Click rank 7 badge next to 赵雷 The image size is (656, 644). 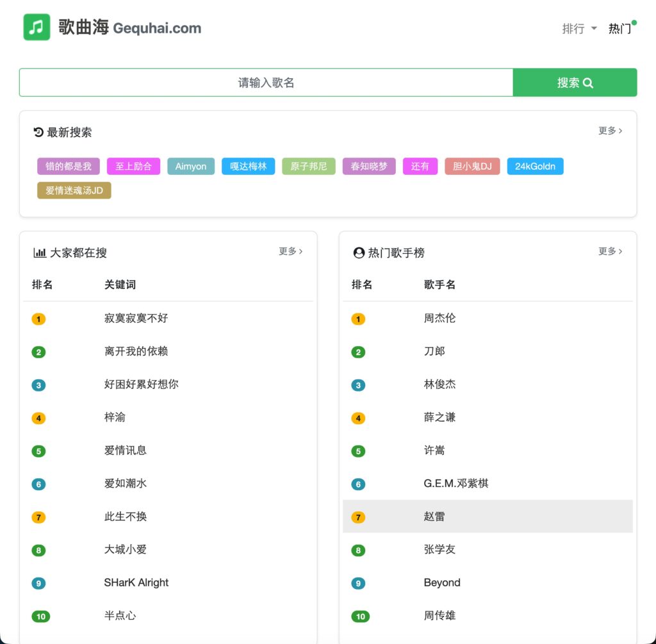click(x=358, y=518)
